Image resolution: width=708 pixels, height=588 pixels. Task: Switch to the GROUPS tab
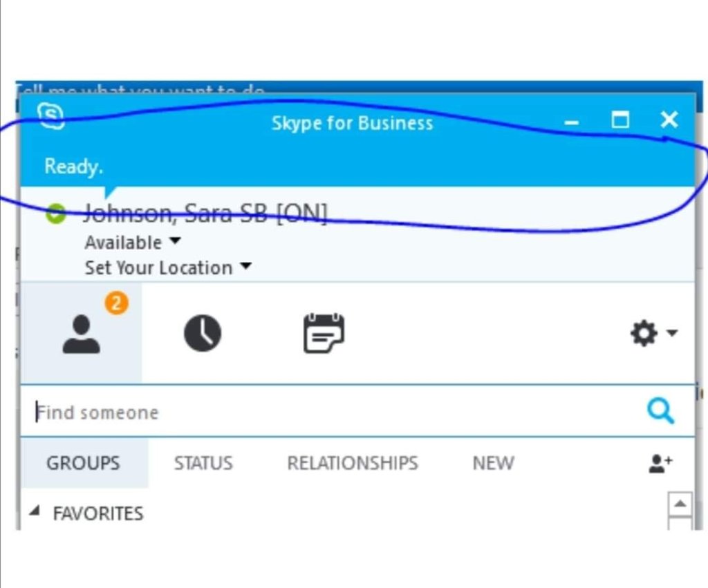pyautogui.click(x=83, y=463)
